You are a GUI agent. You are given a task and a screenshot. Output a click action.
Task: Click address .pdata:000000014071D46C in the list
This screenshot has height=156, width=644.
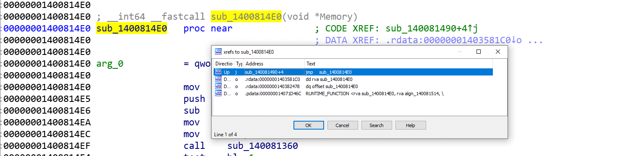pos(273,93)
